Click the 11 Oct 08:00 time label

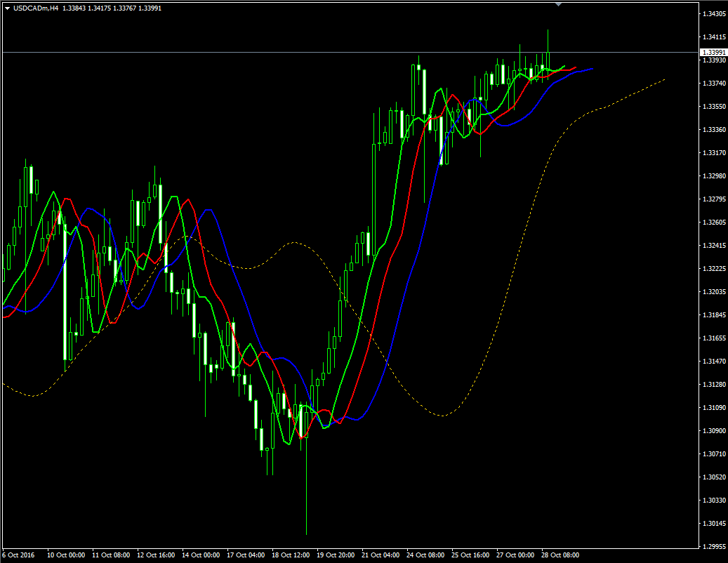click(111, 555)
